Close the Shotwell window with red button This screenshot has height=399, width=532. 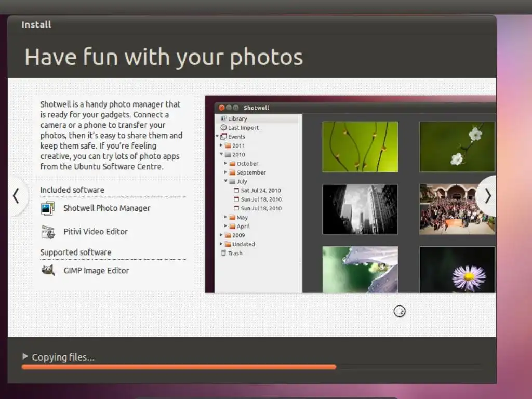coord(221,108)
